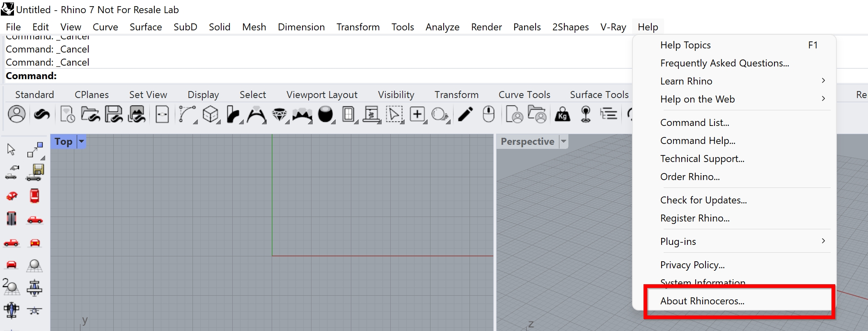Switch to the Viewport Layout tab
868x331 pixels.
coord(322,95)
